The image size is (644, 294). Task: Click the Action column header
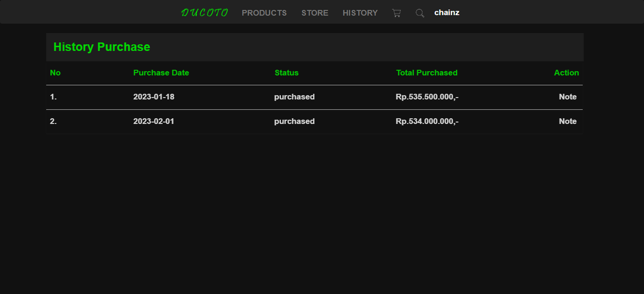click(x=567, y=73)
